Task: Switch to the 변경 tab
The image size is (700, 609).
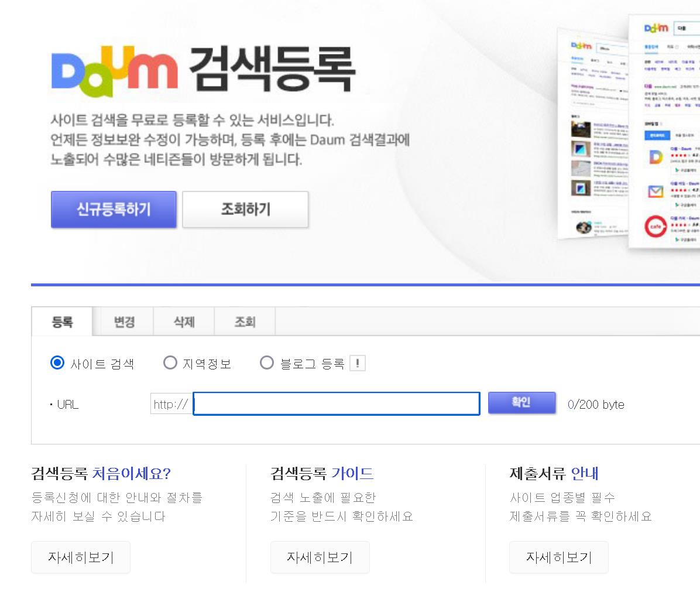Action: 123,321
